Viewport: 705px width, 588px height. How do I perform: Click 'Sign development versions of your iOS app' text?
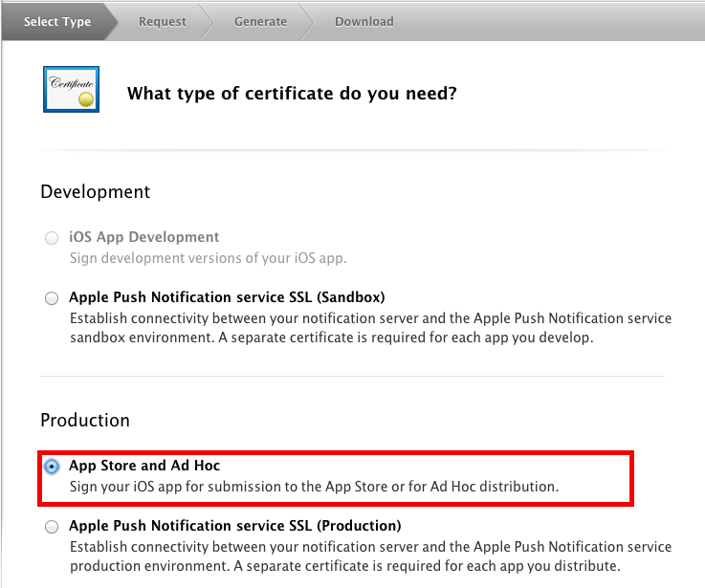pyautogui.click(x=209, y=258)
